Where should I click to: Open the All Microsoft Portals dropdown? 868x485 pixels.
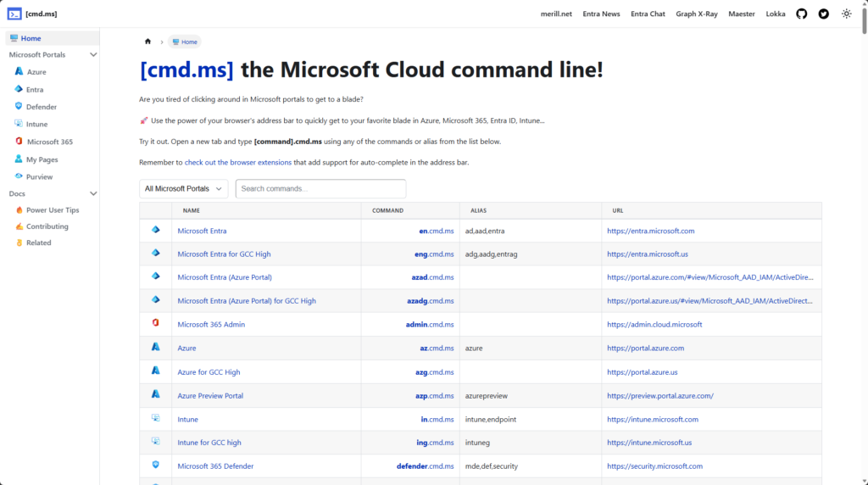[183, 189]
